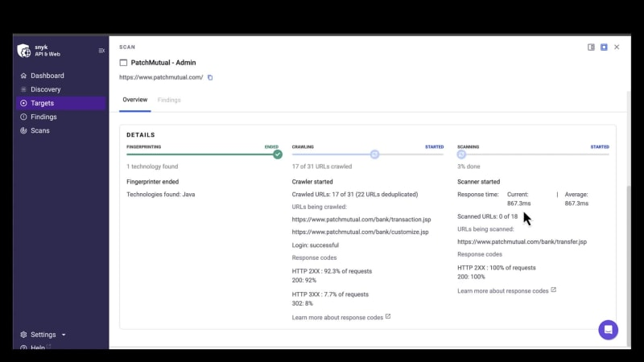Switch to full-width panel layout icon
The width and height of the screenshot is (644, 362).
pos(604,47)
